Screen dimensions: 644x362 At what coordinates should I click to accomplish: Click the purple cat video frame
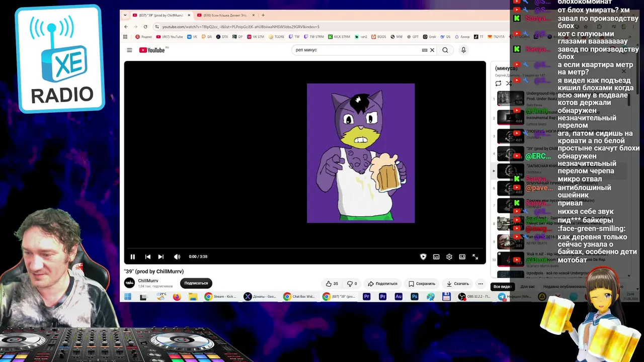[361, 153]
